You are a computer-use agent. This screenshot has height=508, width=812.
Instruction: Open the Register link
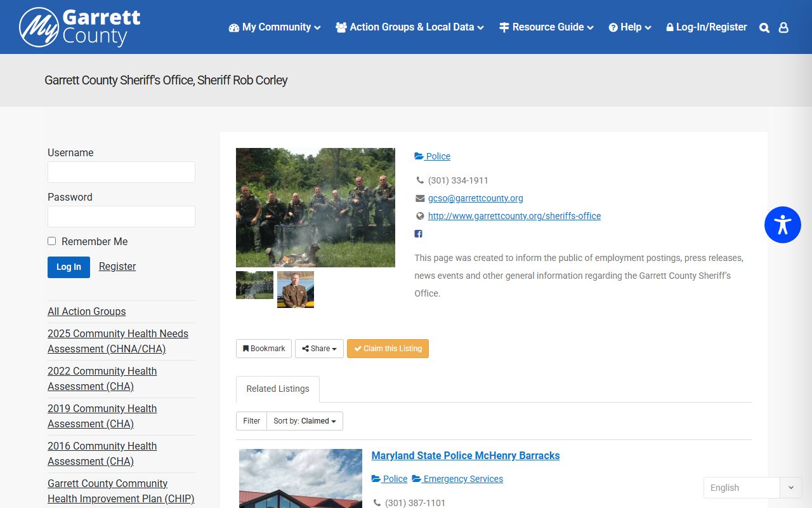(x=117, y=267)
